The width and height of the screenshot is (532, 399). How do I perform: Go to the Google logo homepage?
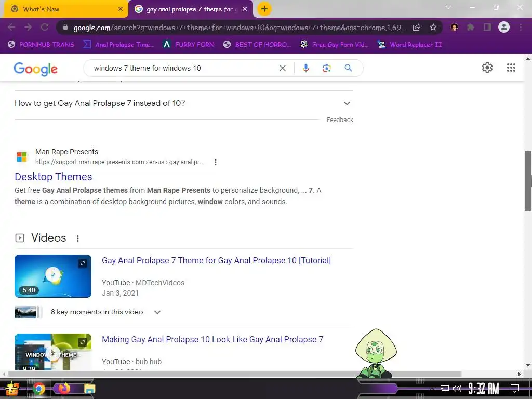(x=36, y=69)
